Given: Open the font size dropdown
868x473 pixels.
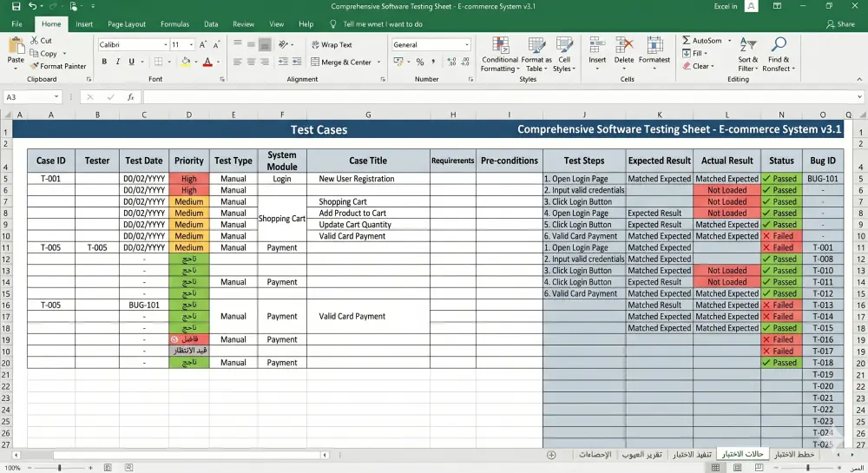Looking at the screenshot, I should (x=192, y=45).
